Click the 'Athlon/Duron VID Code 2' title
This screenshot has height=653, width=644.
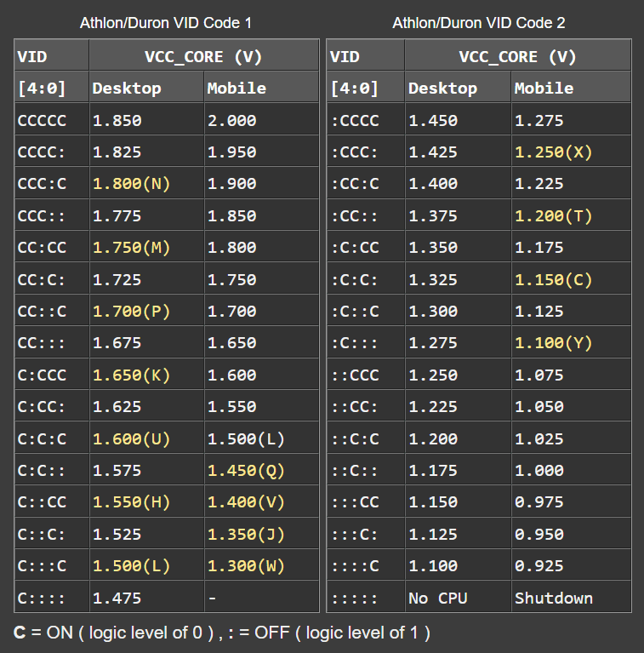coord(478,23)
